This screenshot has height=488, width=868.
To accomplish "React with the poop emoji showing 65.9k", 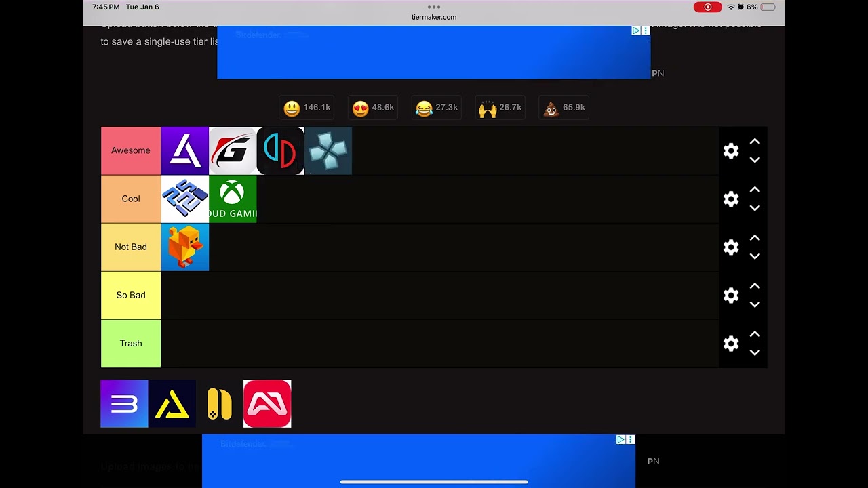I will tap(564, 108).
